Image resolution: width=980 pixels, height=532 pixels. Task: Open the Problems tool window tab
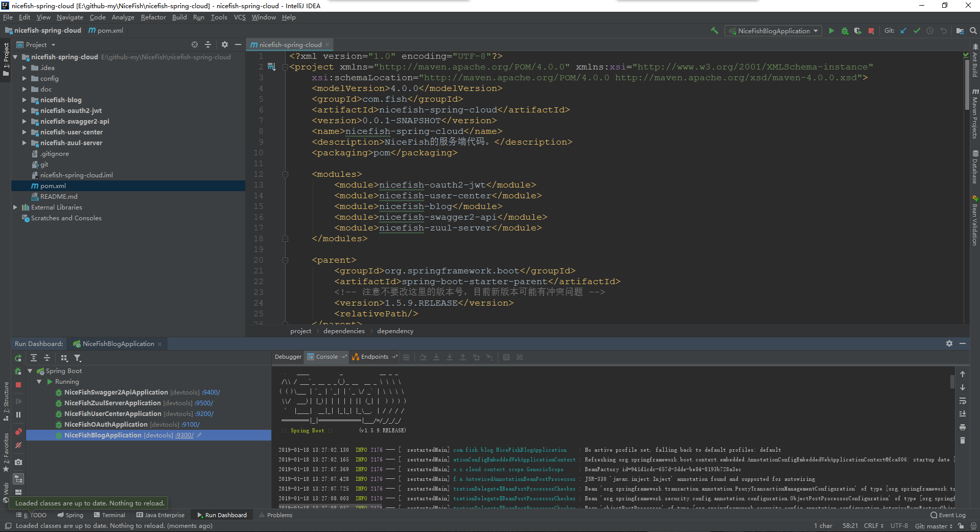tap(275, 515)
